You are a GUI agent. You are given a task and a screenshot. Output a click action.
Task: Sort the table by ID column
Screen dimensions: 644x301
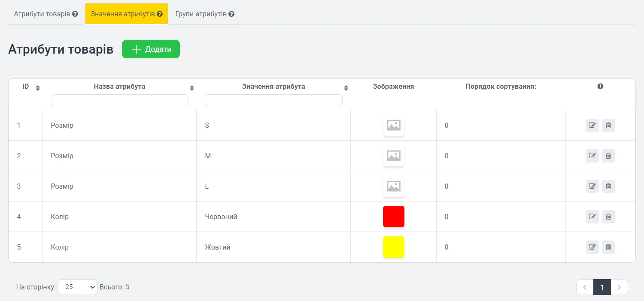38,88
